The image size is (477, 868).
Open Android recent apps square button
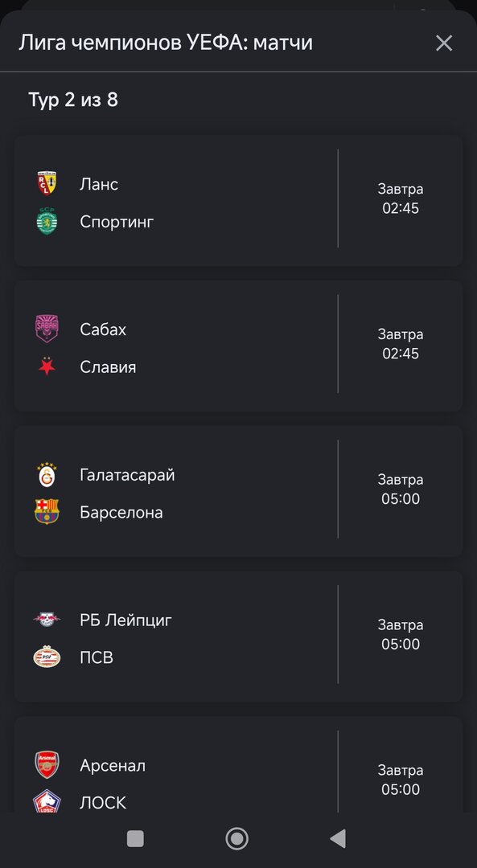135,838
